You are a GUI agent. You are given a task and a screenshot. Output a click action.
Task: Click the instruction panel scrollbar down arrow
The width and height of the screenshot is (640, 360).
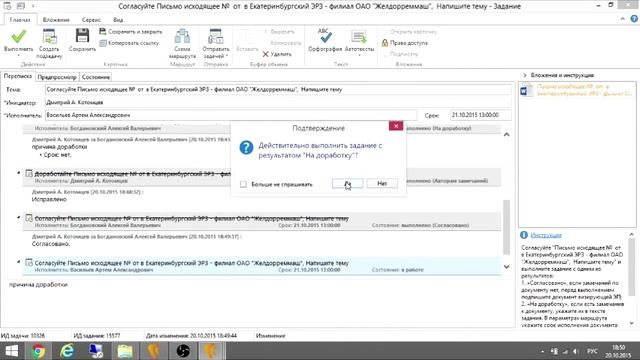pyautogui.click(x=631, y=323)
